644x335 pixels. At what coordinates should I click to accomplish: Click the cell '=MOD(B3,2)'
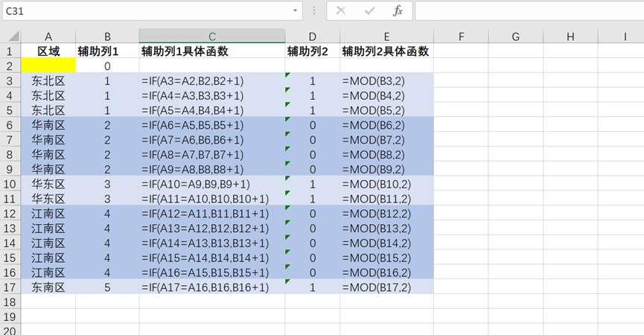386,80
